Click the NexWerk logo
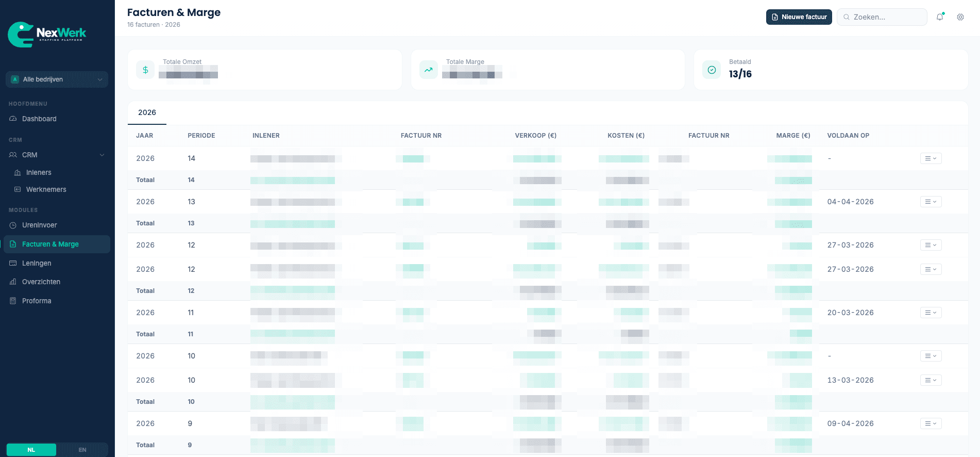The image size is (980, 457). pos(47,35)
